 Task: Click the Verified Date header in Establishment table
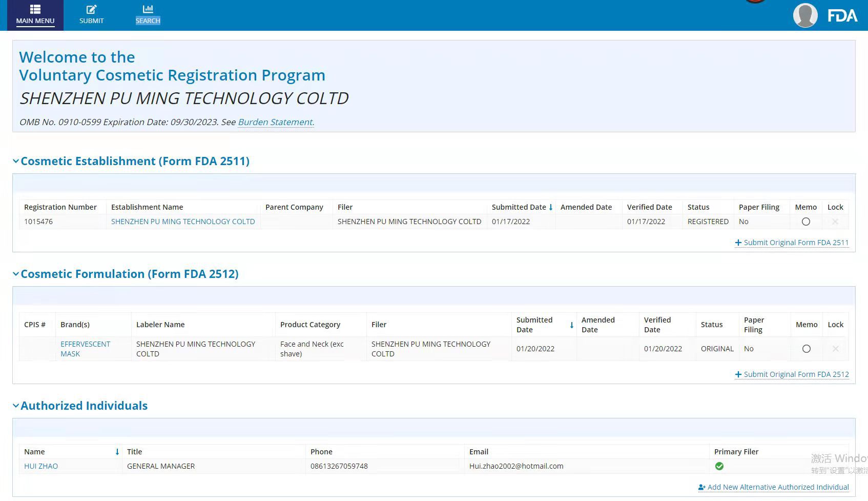649,207
